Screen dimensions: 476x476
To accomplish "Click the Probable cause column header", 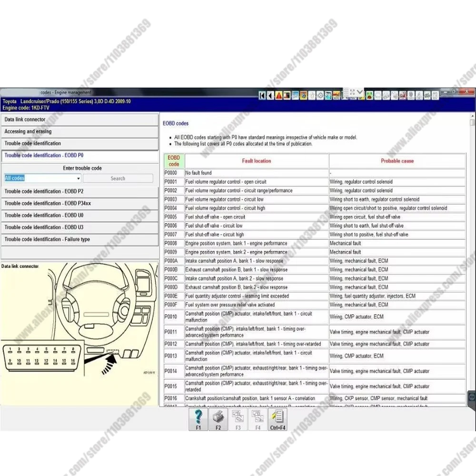I will click(397, 161).
